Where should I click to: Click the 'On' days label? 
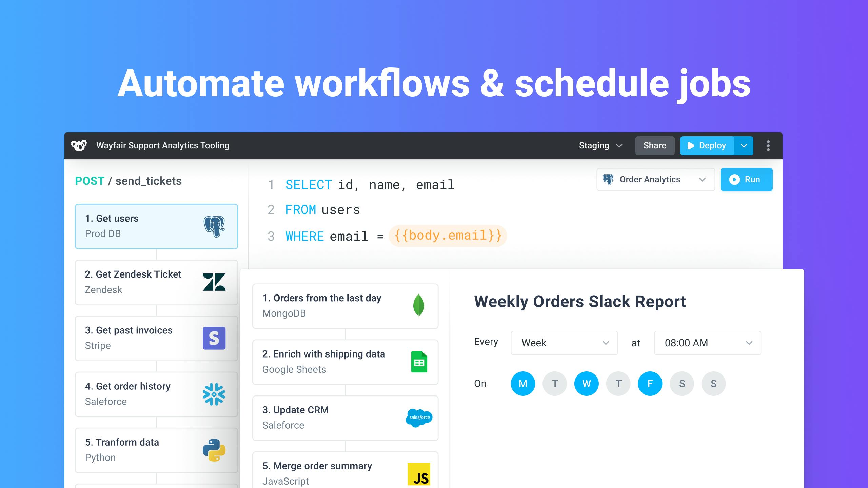point(480,384)
